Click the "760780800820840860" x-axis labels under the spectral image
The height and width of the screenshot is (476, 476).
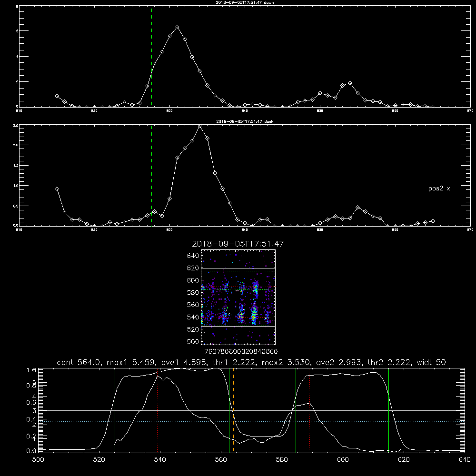[241, 352]
